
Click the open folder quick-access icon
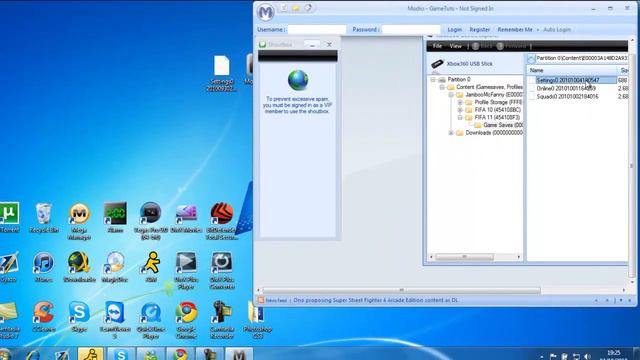pyautogui.click(x=296, y=8)
